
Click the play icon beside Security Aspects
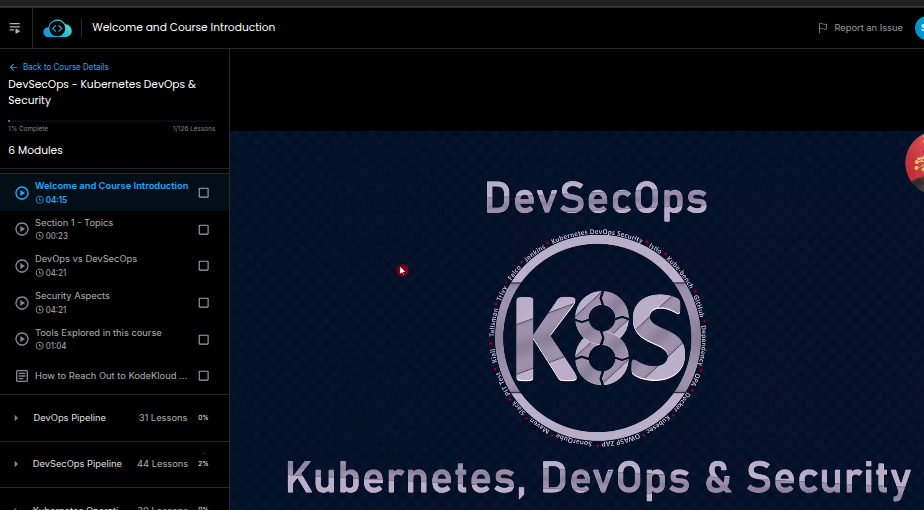tap(22, 303)
